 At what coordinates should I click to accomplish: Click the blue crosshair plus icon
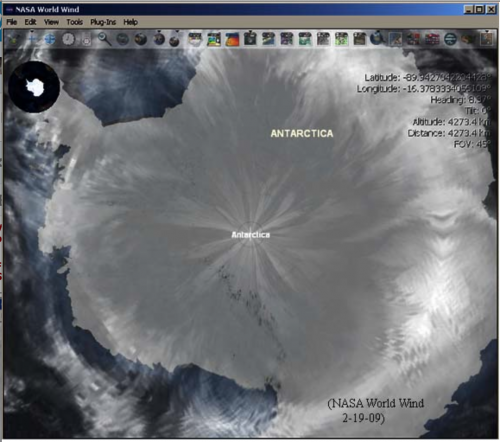coord(32,39)
